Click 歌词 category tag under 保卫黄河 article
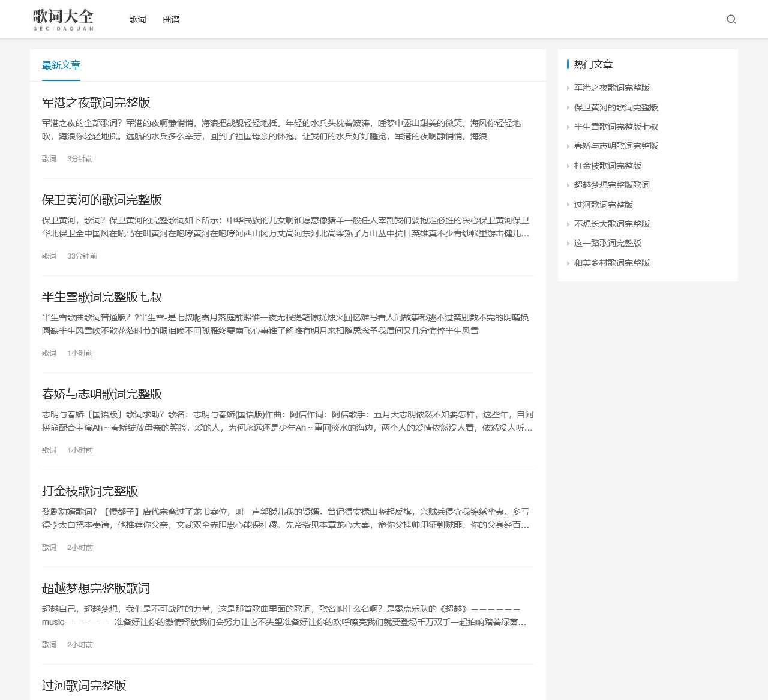Screen dimensions: 768x700 point(49,256)
